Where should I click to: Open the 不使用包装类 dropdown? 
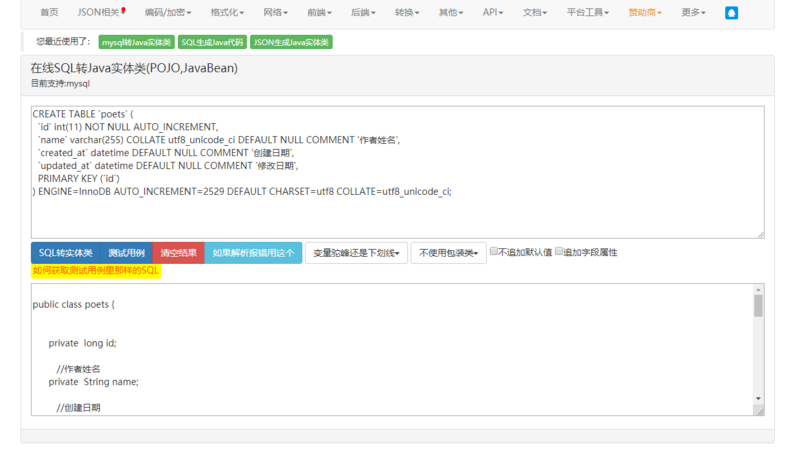(x=448, y=253)
